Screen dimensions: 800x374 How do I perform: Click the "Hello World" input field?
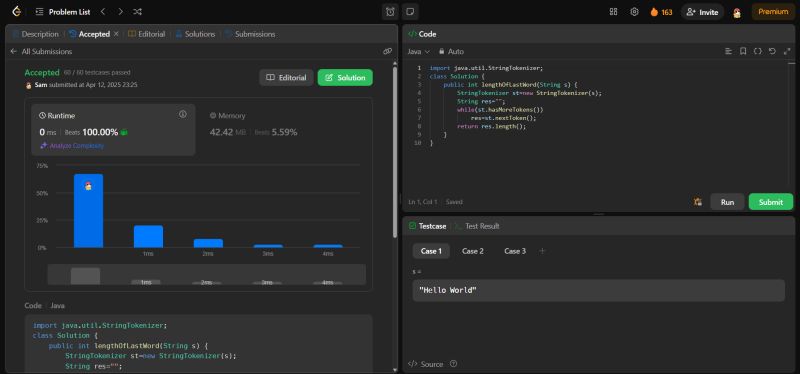[x=598, y=290]
